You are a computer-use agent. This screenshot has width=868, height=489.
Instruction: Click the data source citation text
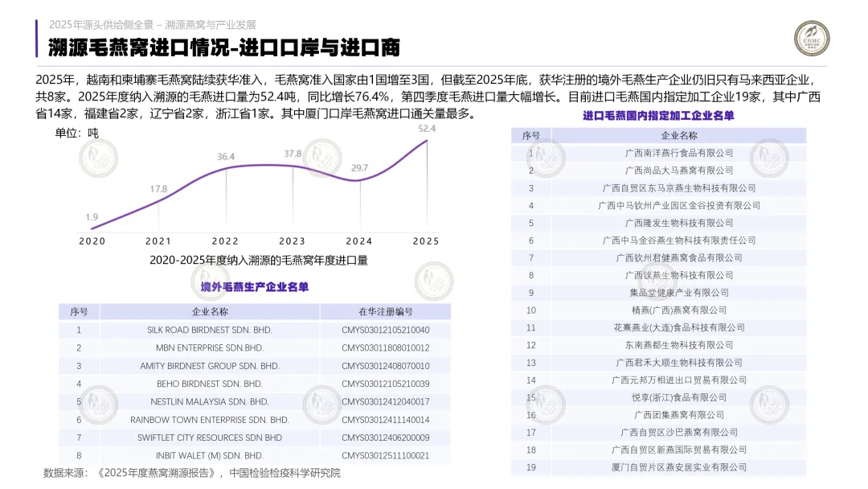192,473
